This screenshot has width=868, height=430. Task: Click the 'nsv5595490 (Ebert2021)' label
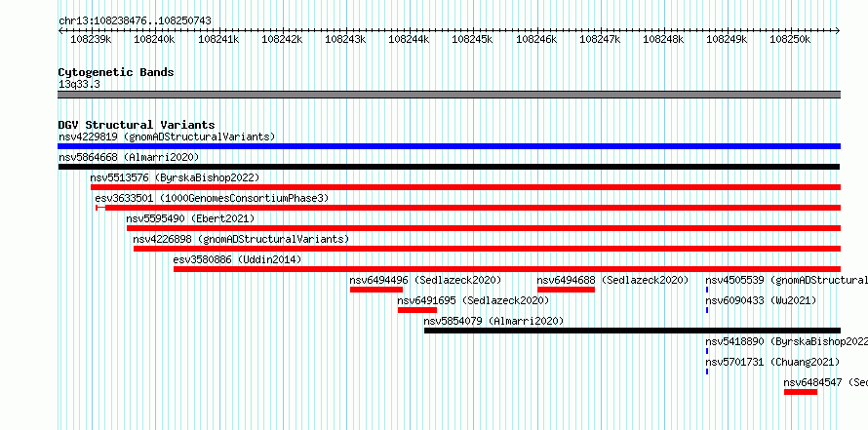[190, 218]
